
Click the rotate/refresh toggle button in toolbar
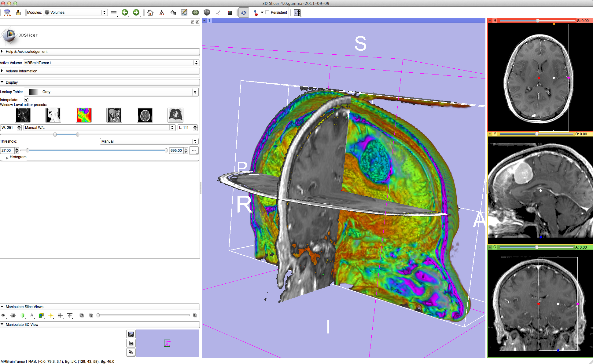[x=244, y=13]
